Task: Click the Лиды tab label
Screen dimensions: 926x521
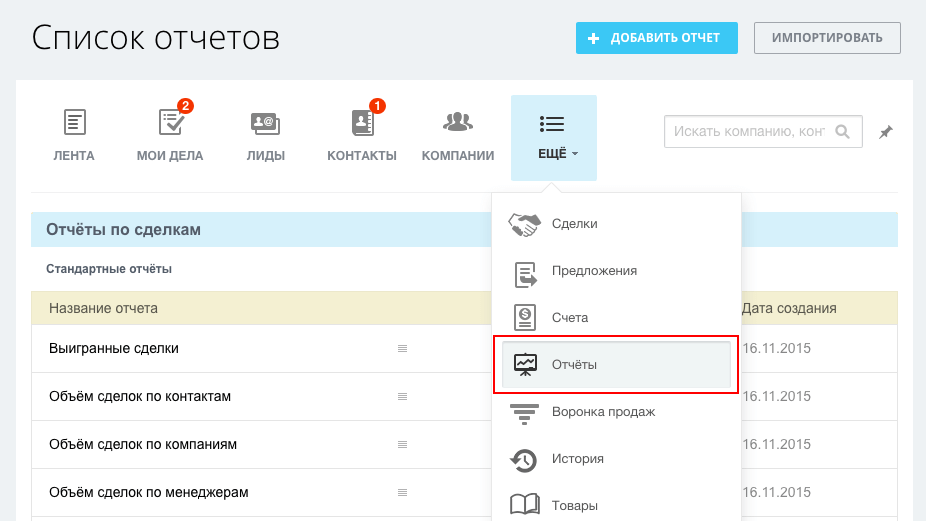Action: tap(266, 156)
